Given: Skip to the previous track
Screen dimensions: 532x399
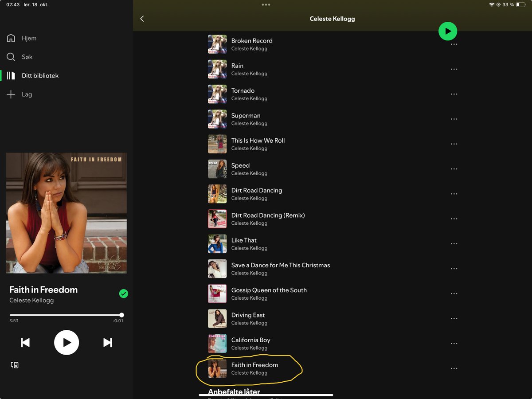Looking at the screenshot, I should tap(25, 342).
